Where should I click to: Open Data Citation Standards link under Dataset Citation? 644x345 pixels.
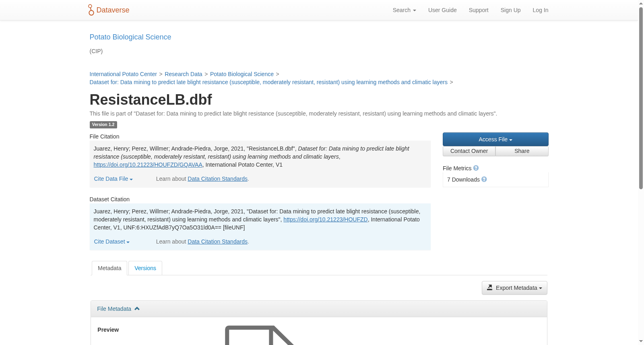click(217, 242)
